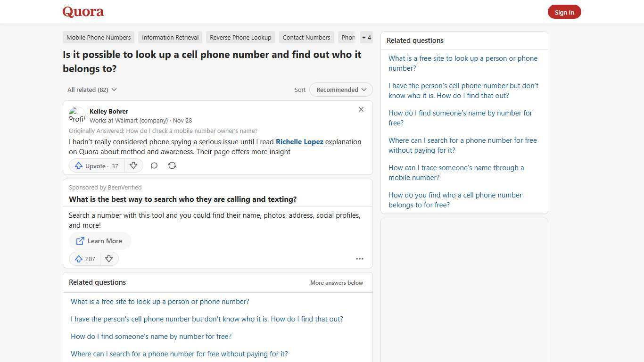Downvote the BeenVerified sponsored ad
Viewport: 644px width, 362px height.
[x=109, y=258]
